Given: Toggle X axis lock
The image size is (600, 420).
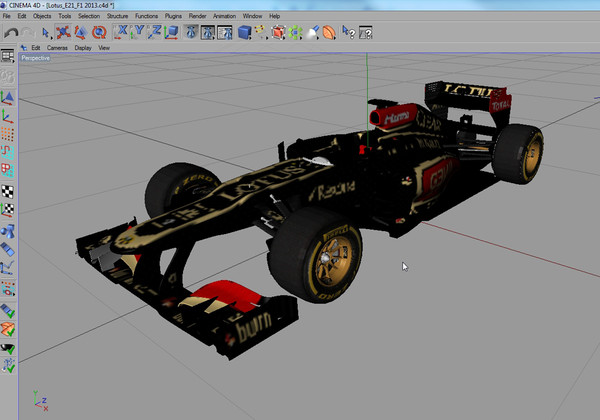Looking at the screenshot, I should 121,32.
